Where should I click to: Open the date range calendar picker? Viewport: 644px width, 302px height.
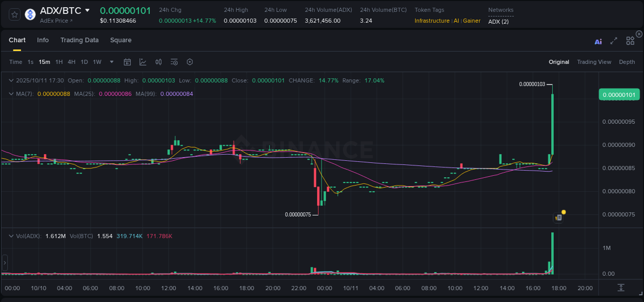tap(127, 62)
